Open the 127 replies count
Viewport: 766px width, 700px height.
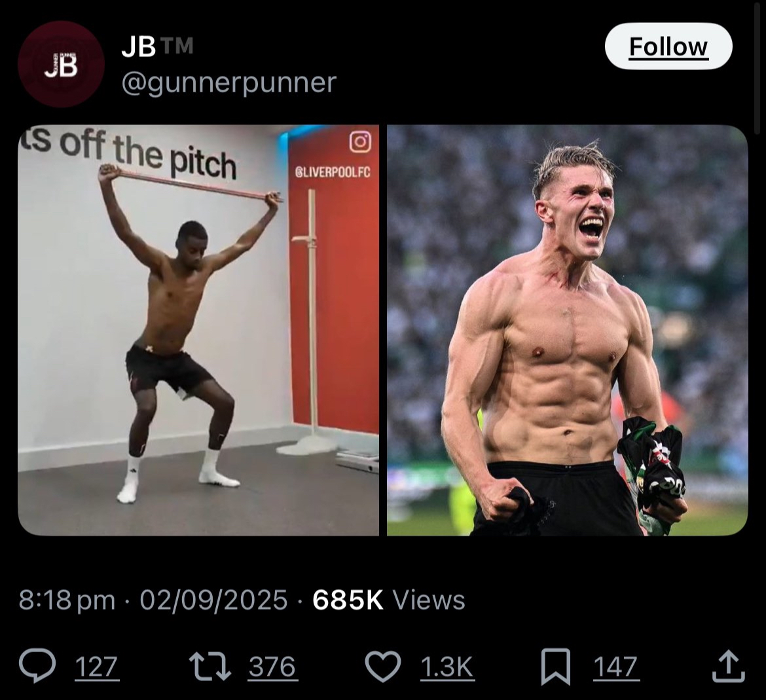click(96, 667)
